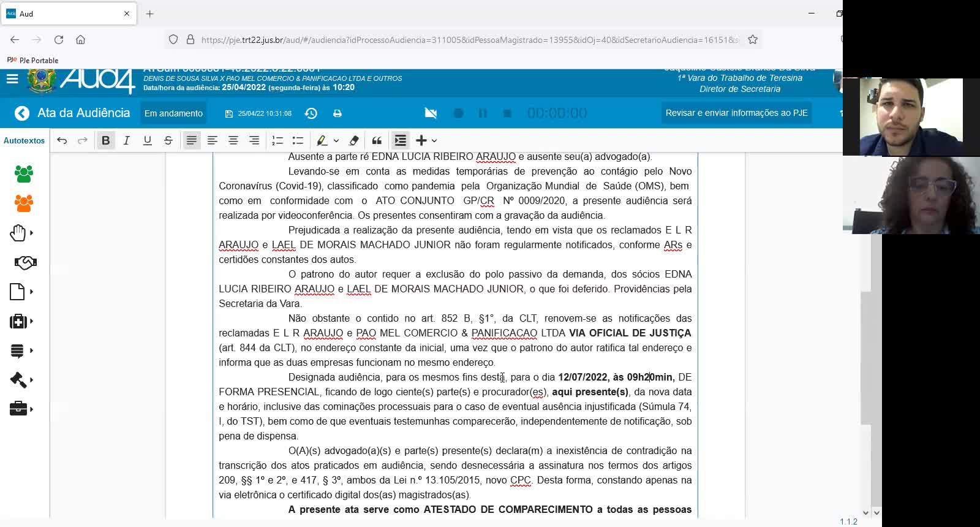
Task: Pause the hearing recording
Action: click(483, 113)
